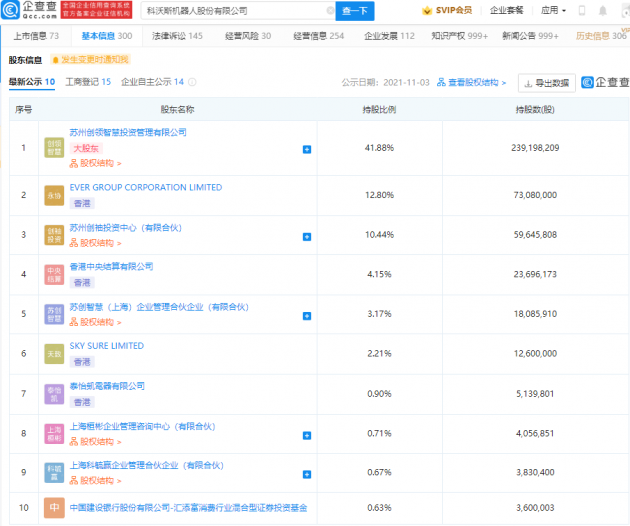Click the mobile phone icon in header
Screen dimensions: 630x526
pos(581,10)
